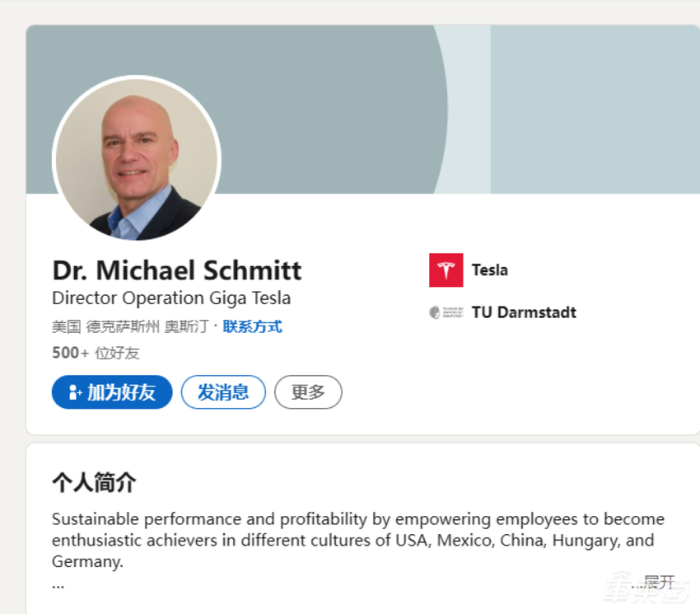Open Dr. Michael Schmitt's profile photo
The height and width of the screenshot is (614, 700).
point(137,160)
